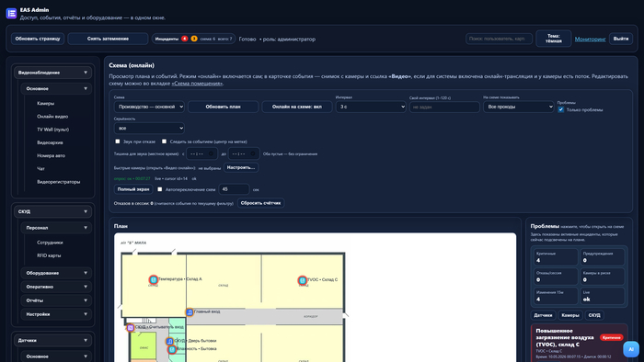Open Видеоархив in the sidebar
The height and width of the screenshot is (362, 644).
50,142
